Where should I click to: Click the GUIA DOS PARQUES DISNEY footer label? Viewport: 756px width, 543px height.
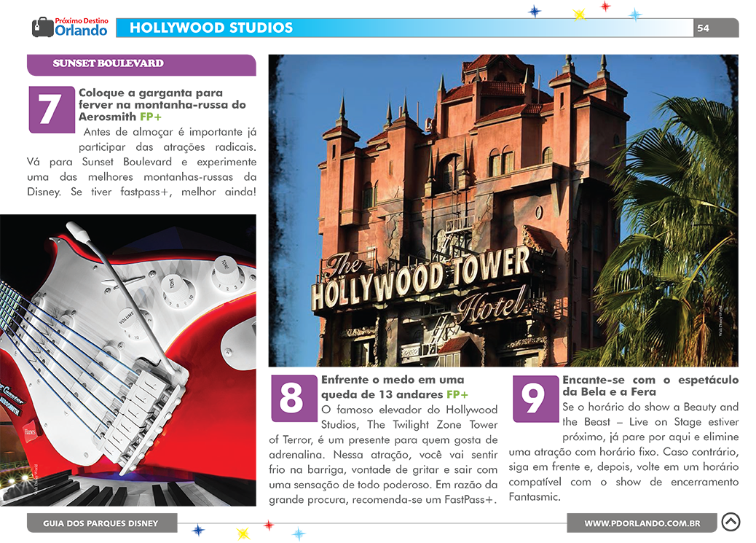tap(101, 523)
